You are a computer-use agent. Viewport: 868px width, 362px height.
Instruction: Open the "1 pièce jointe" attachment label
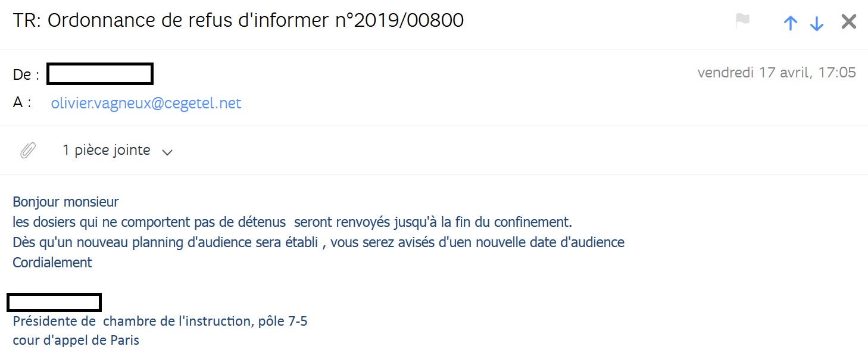coord(106,150)
